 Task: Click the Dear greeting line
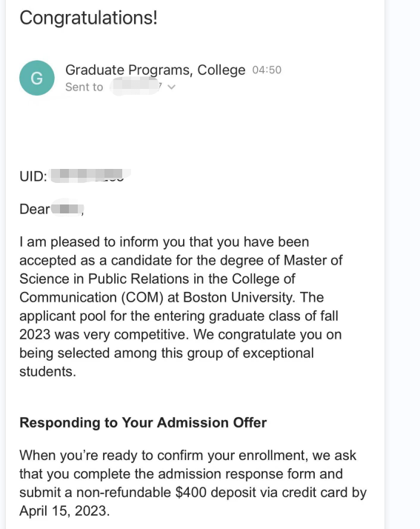(51, 209)
